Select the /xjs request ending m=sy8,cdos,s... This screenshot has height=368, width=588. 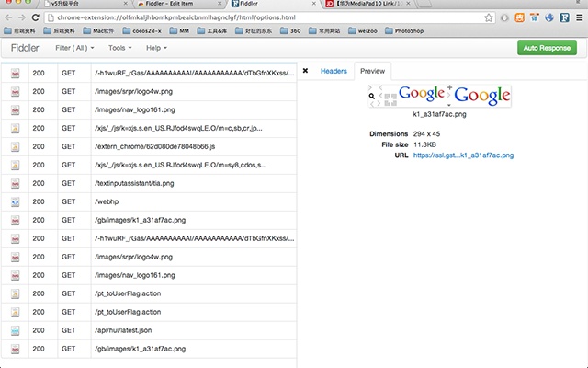click(149, 166)
